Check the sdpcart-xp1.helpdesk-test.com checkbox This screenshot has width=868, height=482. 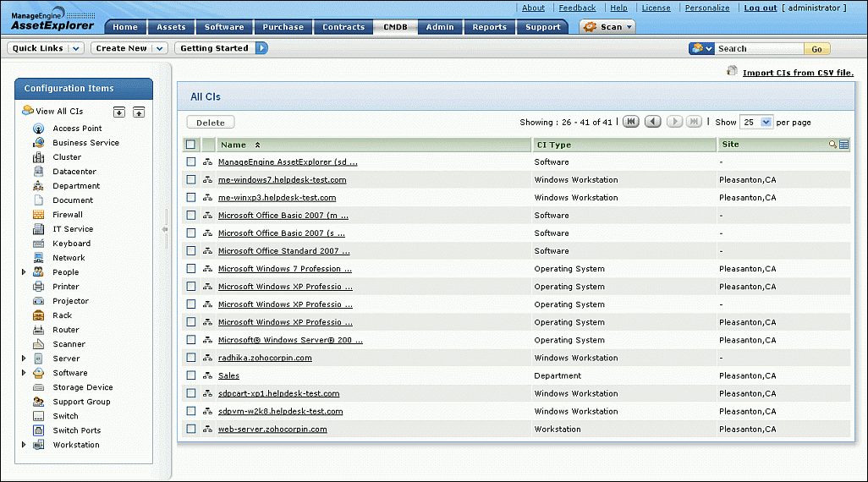(191, 393)
